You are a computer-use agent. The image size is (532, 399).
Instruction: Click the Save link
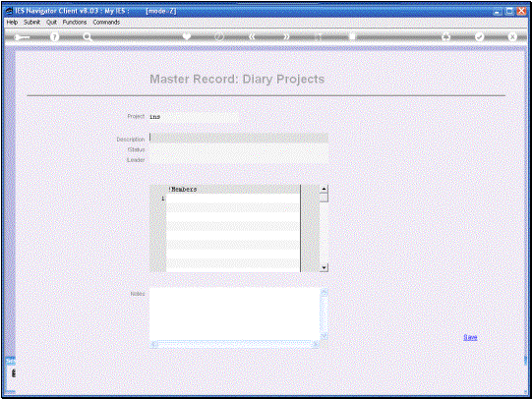pos(470,337)
